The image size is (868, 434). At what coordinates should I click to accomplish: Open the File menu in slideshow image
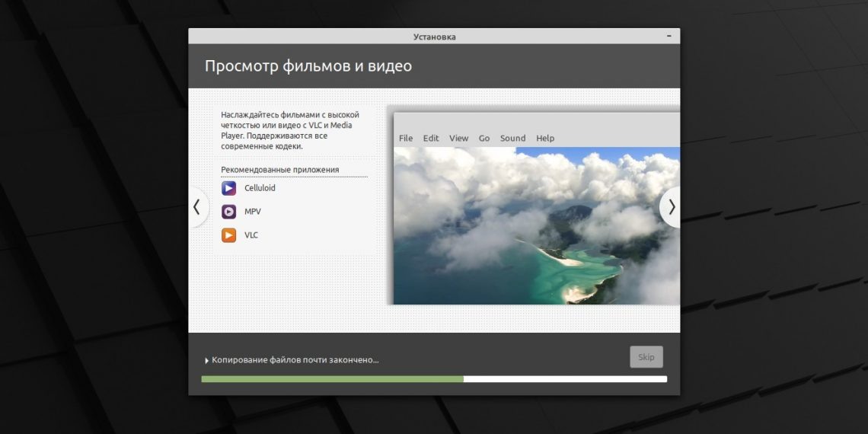406,139
